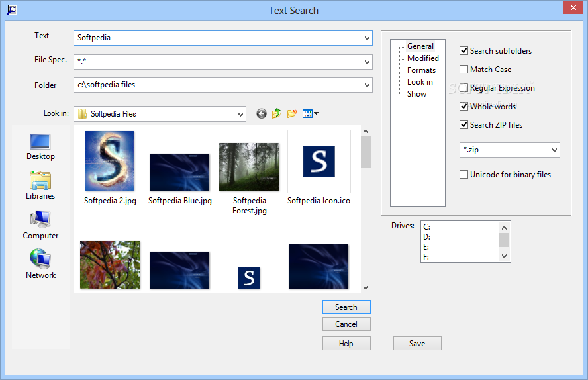Open Network in the places bar

(40, 264)
